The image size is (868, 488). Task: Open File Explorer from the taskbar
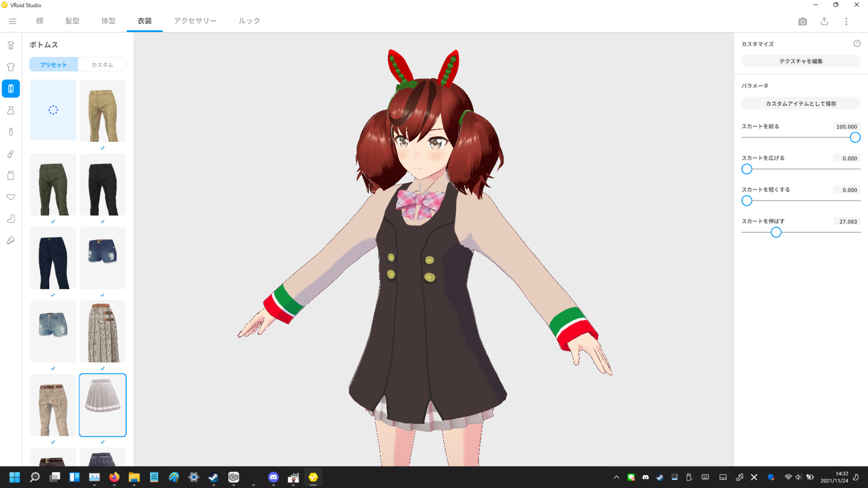pos(134,477)
